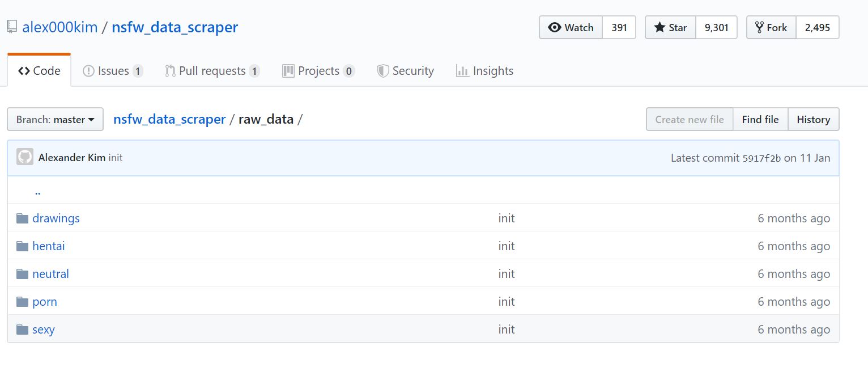This screenshot has height=367, width=868.
Task: Open the Branch: master dropdown
Action: (x=55, y=120)
